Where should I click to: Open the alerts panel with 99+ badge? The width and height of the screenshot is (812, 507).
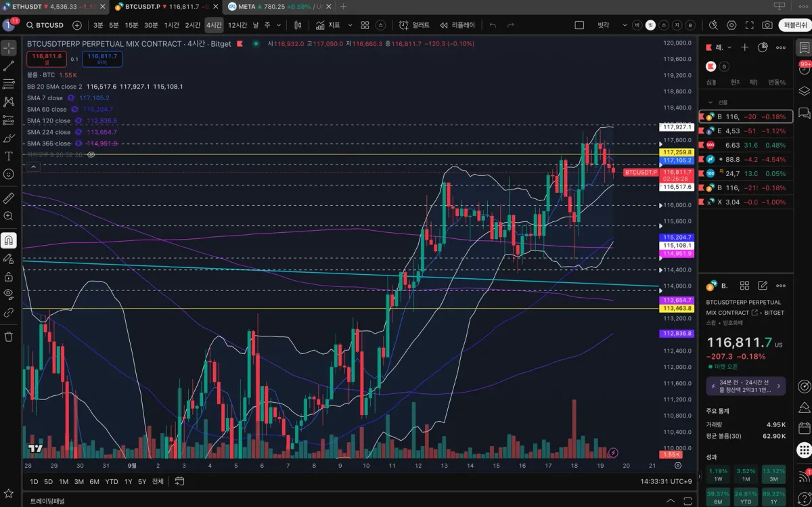click(804, 69)
